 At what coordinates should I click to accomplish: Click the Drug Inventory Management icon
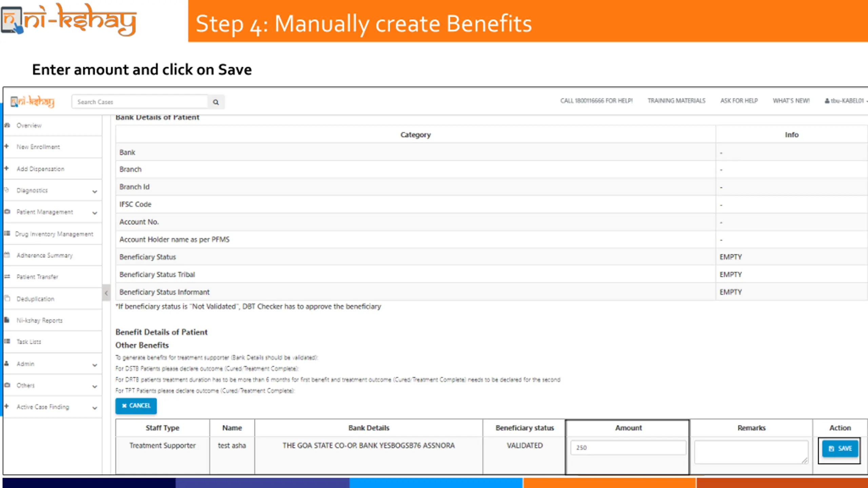tap(7, 233)
